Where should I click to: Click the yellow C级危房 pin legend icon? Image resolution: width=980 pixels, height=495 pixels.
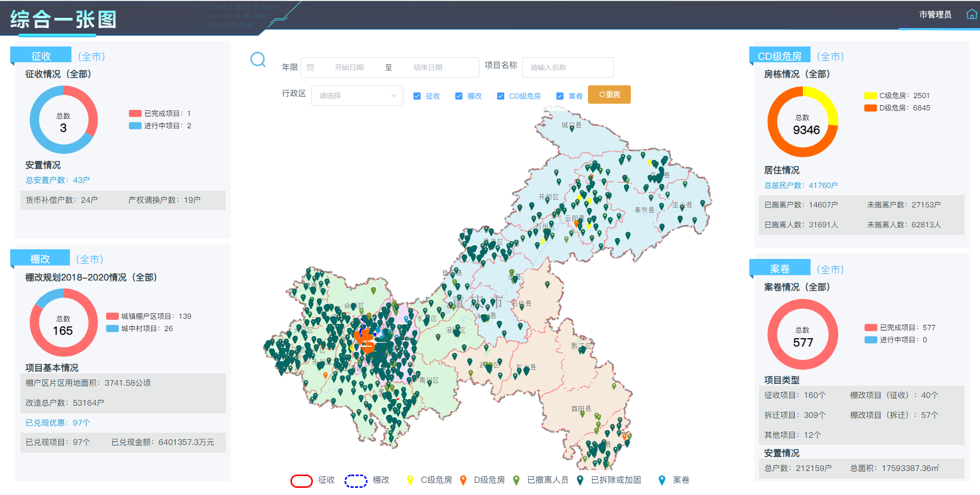[410, 480]
